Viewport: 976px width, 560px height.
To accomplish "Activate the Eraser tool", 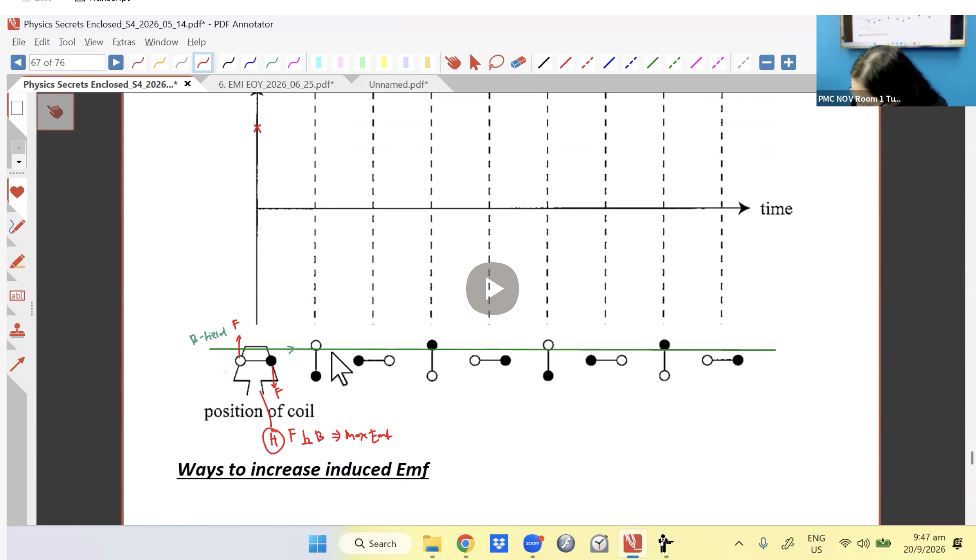I will click(x=518, y=62).
